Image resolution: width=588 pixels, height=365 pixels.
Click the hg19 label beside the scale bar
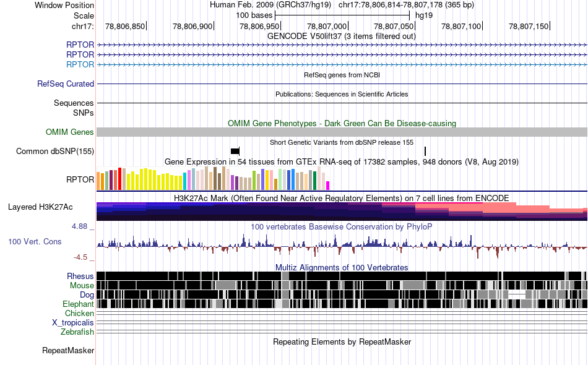point(424,15)
